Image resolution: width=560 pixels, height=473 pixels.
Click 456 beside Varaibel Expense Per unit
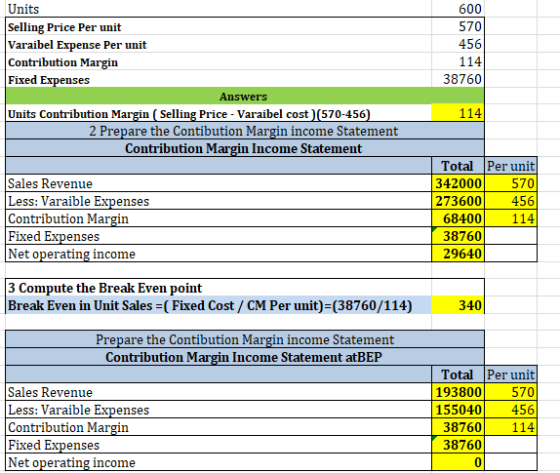pyautogui.click(x=470, y=44)
